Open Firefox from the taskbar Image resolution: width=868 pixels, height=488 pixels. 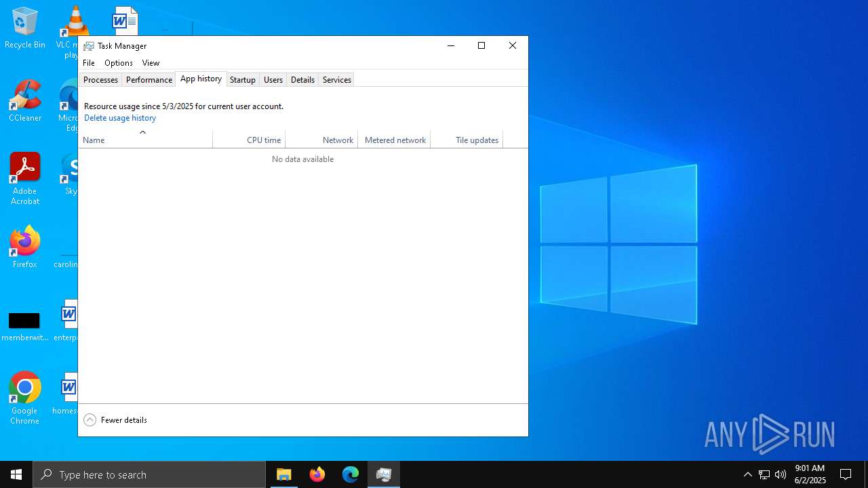pyautogui.click(x=317, y=474)
